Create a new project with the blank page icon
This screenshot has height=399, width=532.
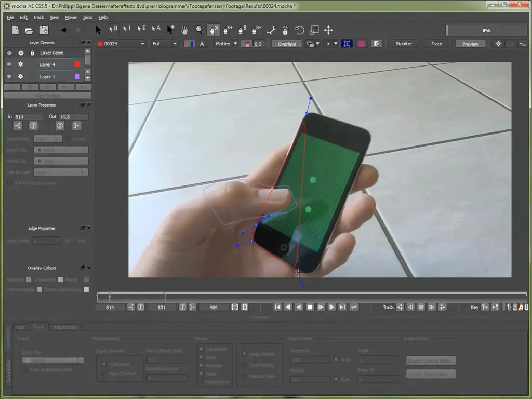tap(15, 30)
